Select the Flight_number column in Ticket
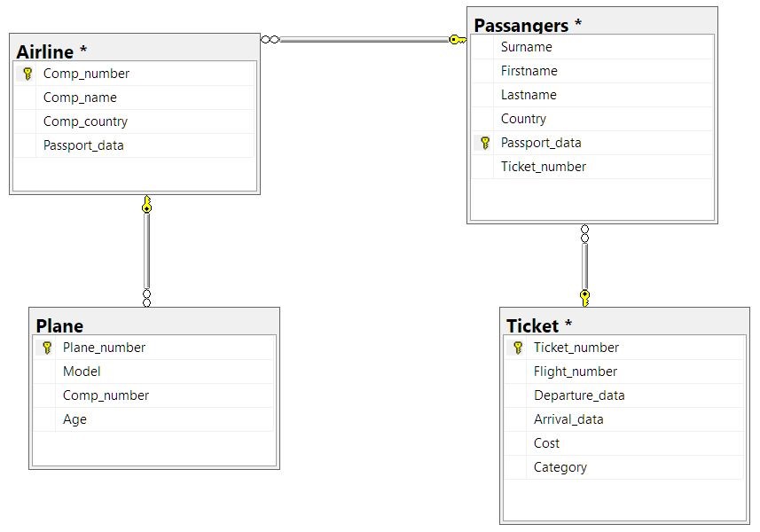The image size is (760, 532). point(575,372)
